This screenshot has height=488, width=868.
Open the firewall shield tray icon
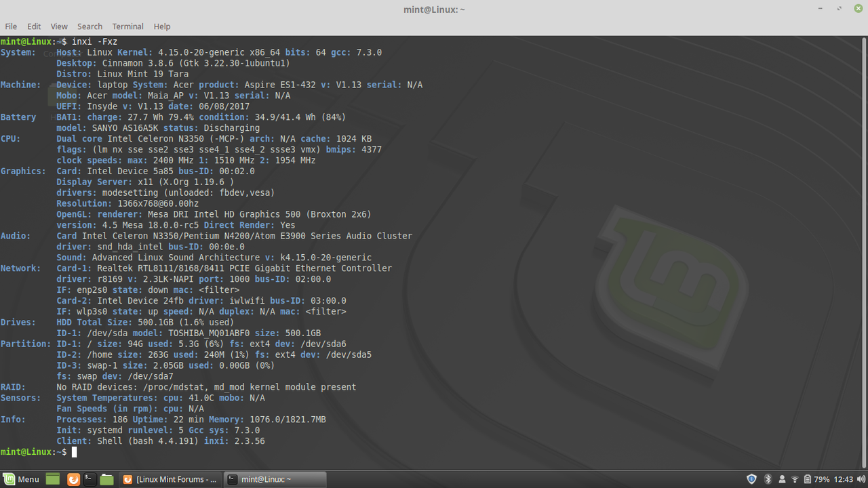(751, 479)
